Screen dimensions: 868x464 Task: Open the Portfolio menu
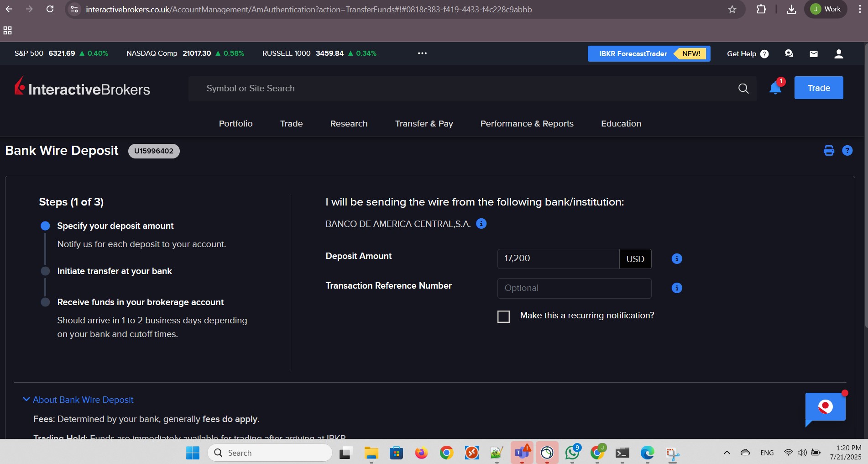[x=235, y=124]
